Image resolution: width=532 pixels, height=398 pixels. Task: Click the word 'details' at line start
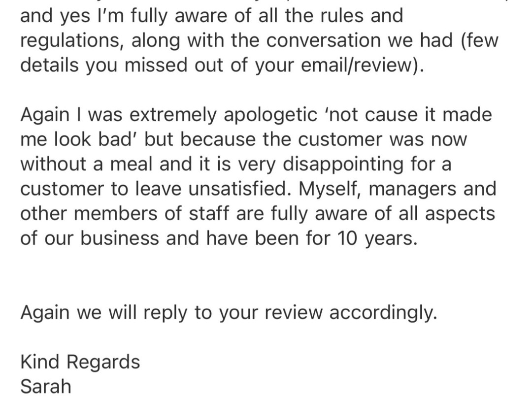(50, 65)
